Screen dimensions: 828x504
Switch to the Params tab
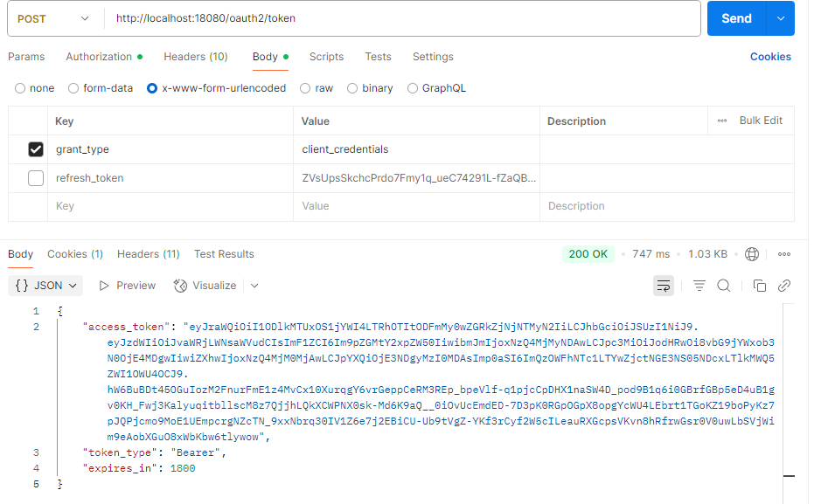(x=26, y=57)
